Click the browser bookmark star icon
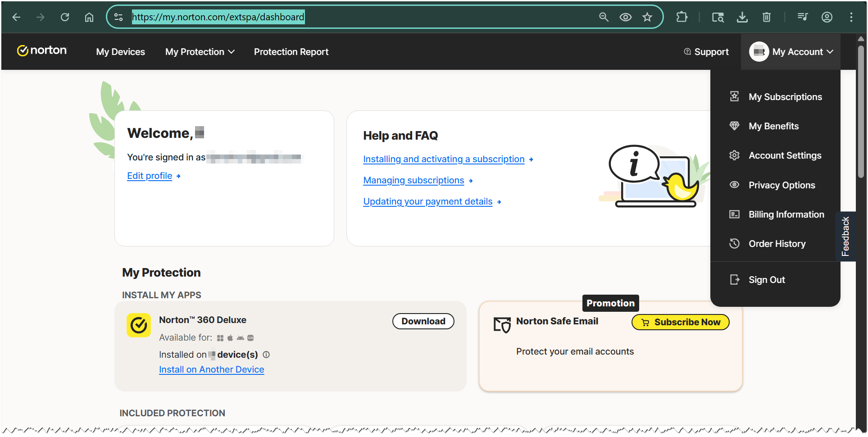 coord(647,17)
